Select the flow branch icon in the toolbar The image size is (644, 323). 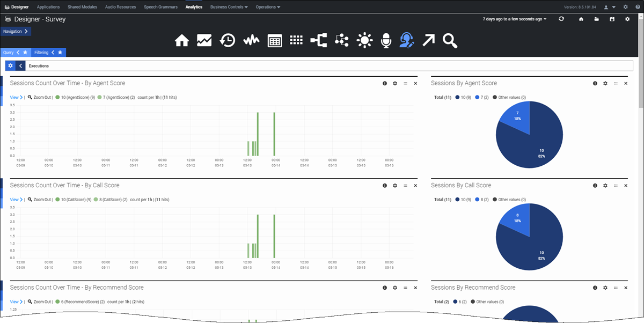click(319, 40)
